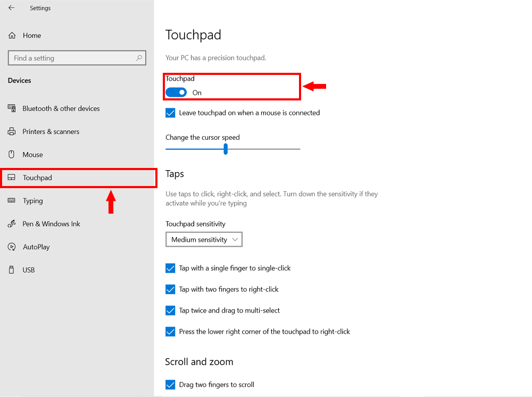Image resolution: width=532 pixels, height=397 pixels.
Task: Click the Find a setting search box
Action: (72, 58)
